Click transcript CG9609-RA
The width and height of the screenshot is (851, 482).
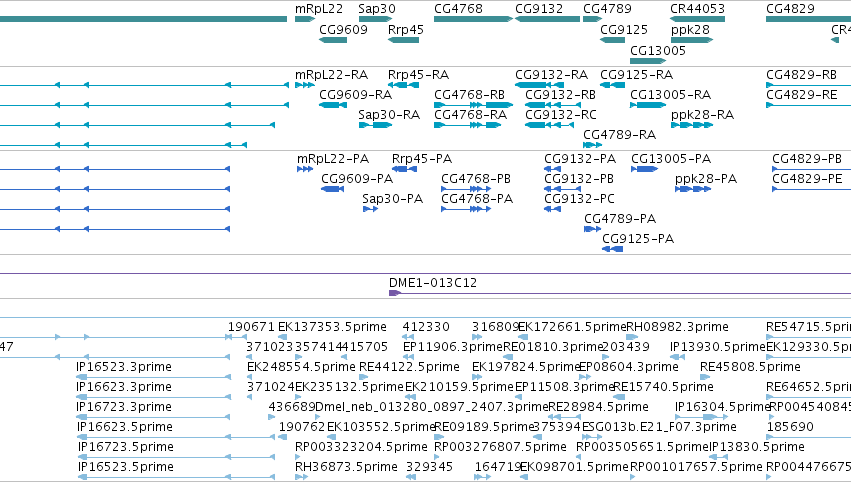[355, 95]
